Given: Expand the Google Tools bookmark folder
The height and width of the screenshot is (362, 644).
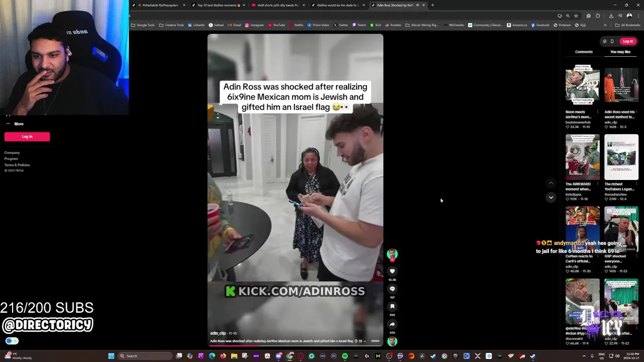Looking at the screenshot, I should click(143, 25).
